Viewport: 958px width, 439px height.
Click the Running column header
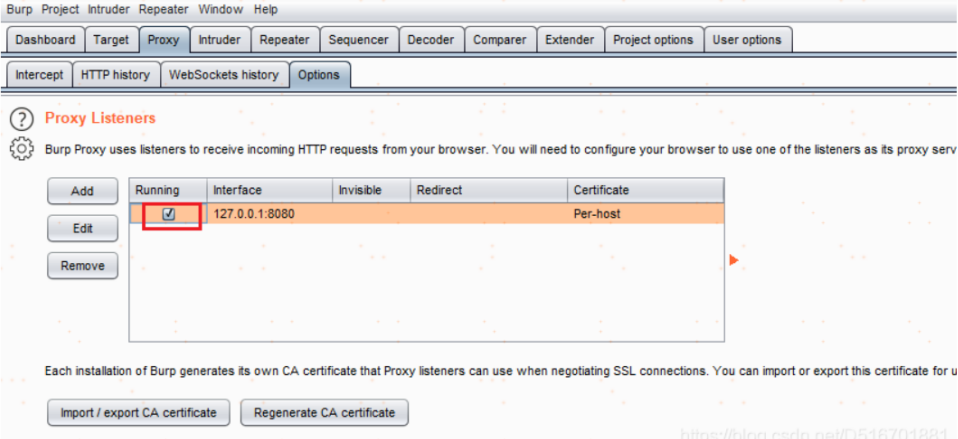tap(168, 190)
